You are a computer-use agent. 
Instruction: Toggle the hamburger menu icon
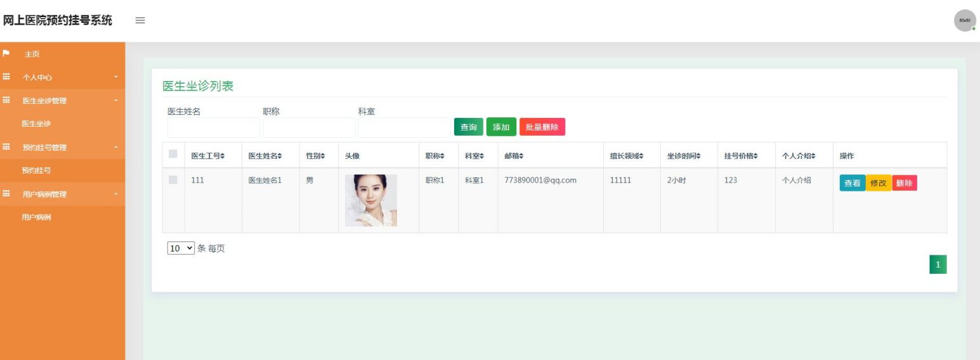(140, 20)
